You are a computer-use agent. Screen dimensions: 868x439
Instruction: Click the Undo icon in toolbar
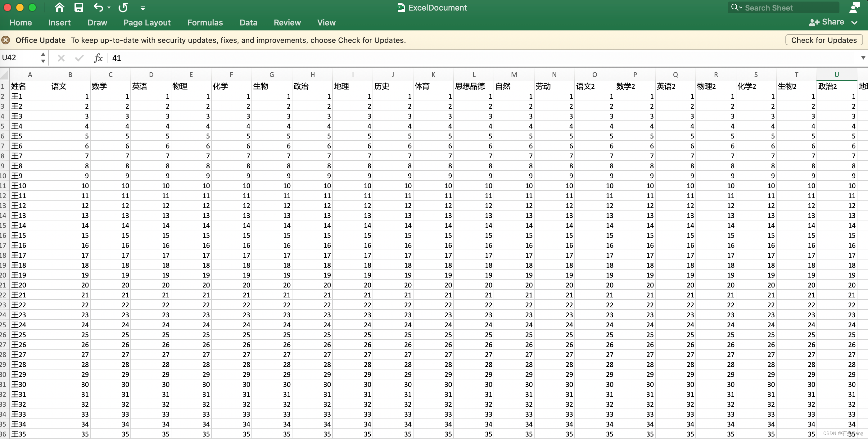[x=99, y=7]
